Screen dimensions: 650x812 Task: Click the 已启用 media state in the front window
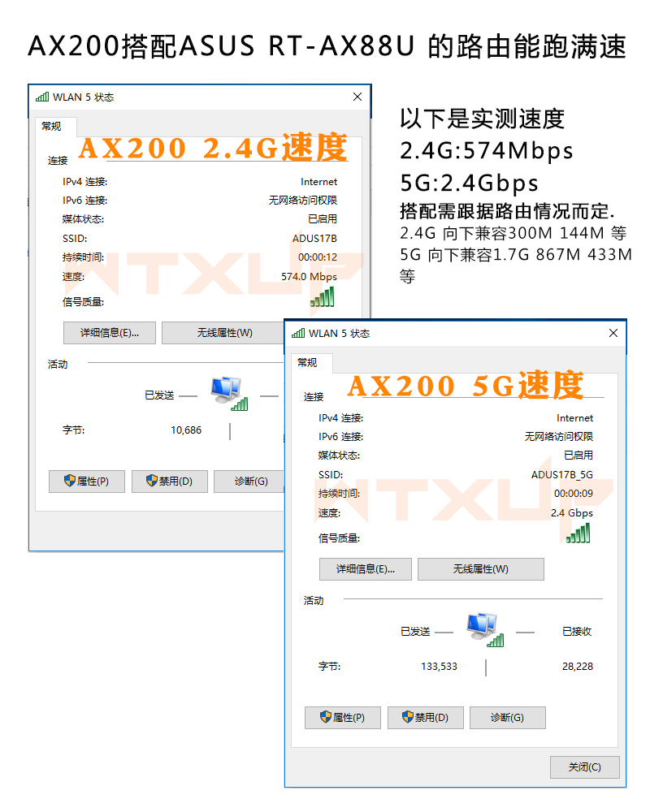click(578, 456)
